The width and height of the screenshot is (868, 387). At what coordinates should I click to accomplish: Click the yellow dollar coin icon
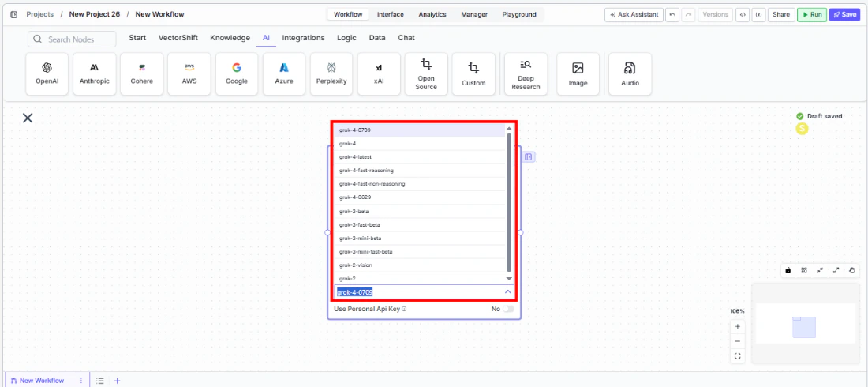pyautogui.click(x=802, y=129)
